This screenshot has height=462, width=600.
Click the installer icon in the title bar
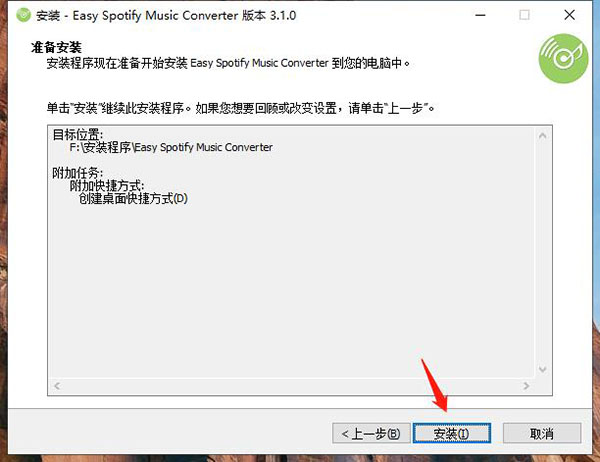(23, 15)
